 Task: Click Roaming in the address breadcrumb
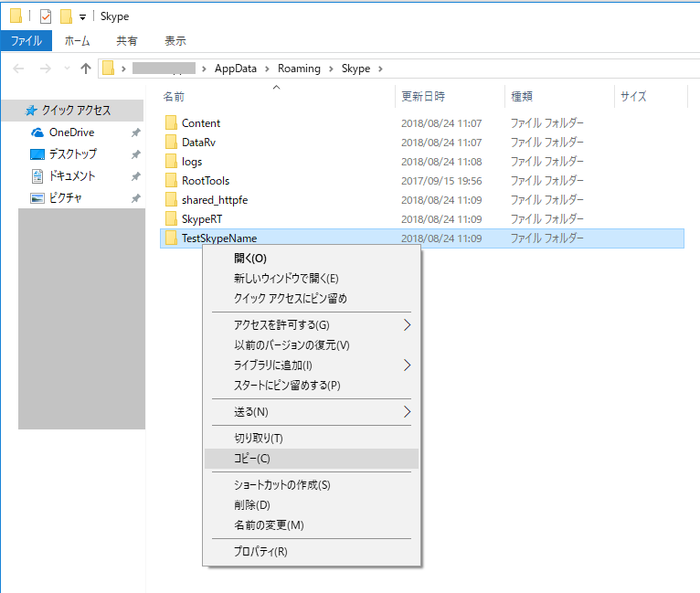pyautogui.click(x=299, y=69)
